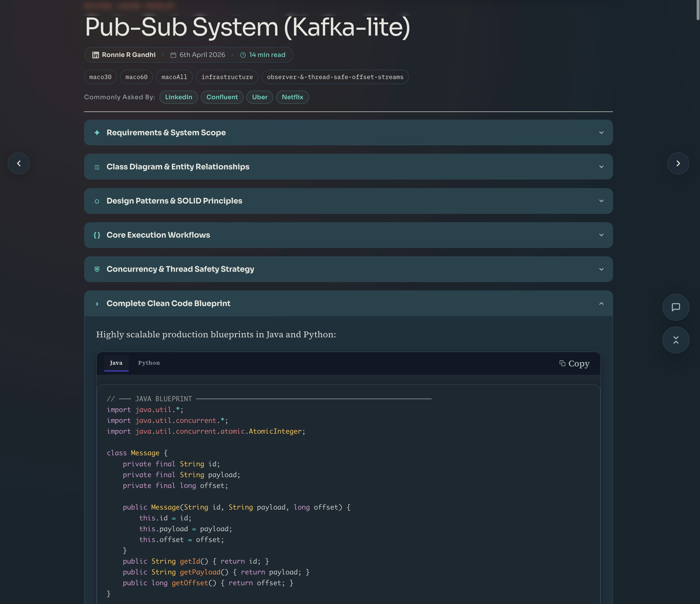Click the Pub-Sub System (Kafka-lite) heading
700x604 pixels.
point(248,27)
